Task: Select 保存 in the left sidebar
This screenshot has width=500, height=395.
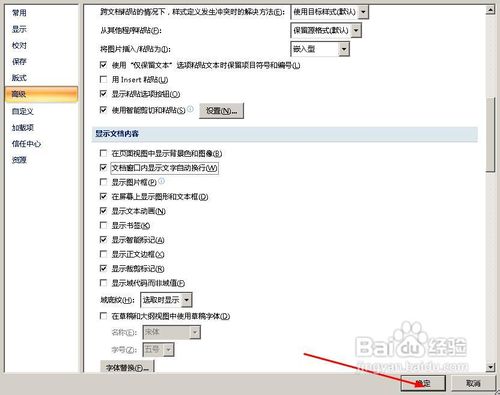Action: tap(19, 61)
